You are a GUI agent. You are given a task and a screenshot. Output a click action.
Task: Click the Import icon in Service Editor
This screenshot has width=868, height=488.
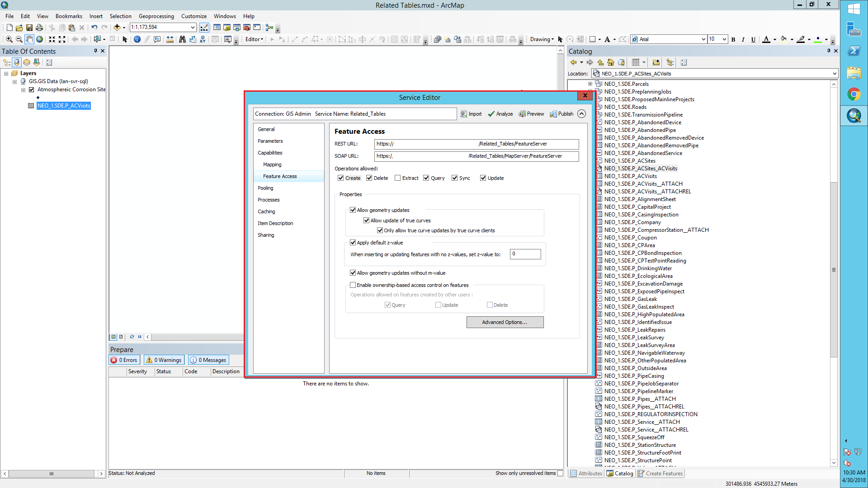471,114
